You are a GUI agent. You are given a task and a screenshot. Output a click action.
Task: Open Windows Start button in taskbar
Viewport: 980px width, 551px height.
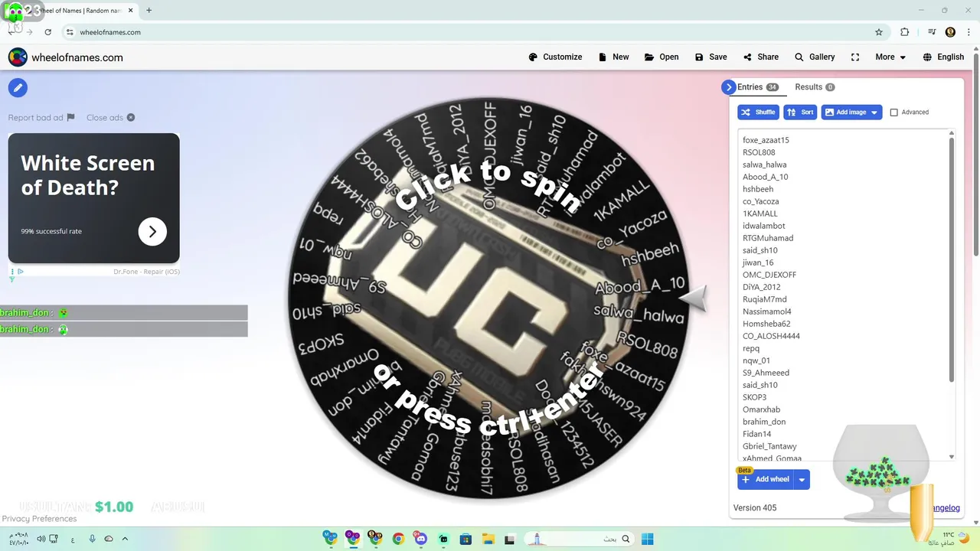coord(647,539)
